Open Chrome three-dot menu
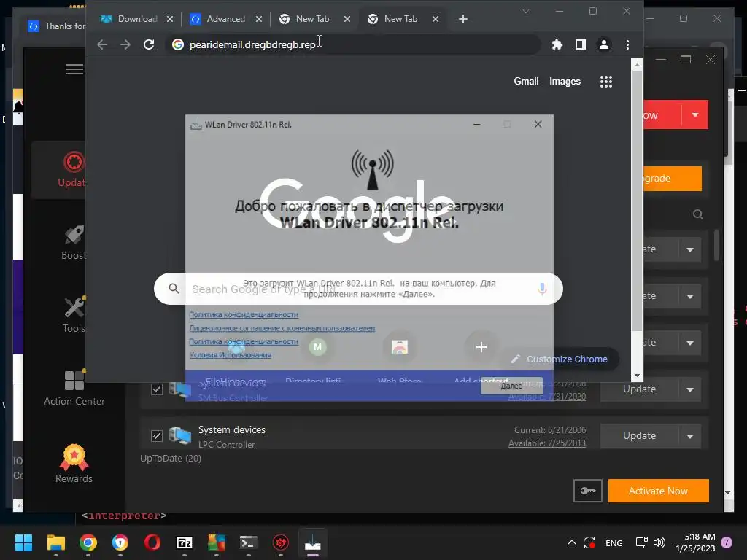Screen dimensions: 747x560 pyautogui.click(x=627, y=44)
